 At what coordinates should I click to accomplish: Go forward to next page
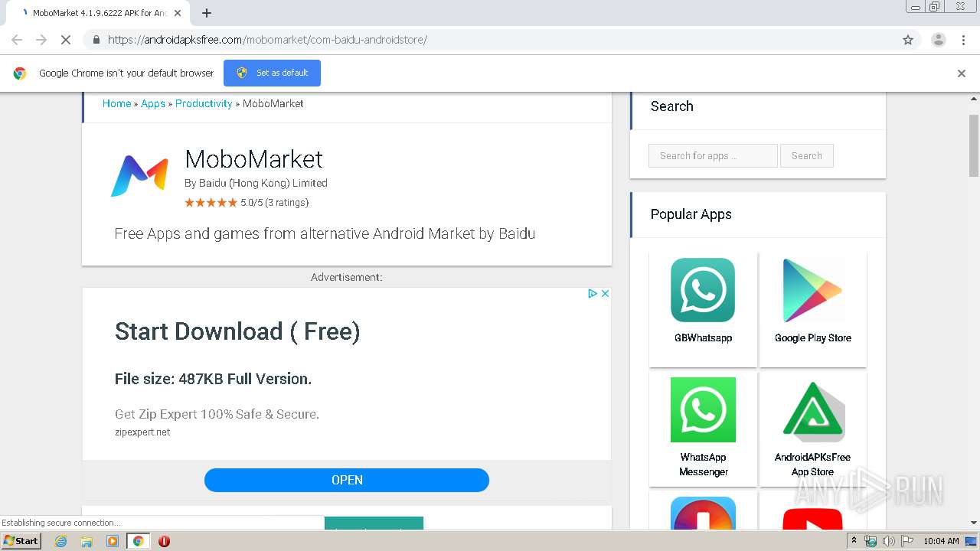[41, 40]
